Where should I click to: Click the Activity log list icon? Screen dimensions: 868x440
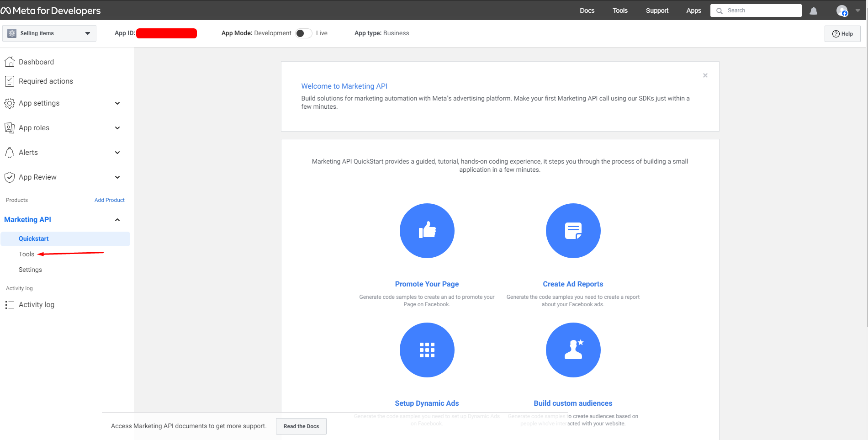(x=10, y=305)
